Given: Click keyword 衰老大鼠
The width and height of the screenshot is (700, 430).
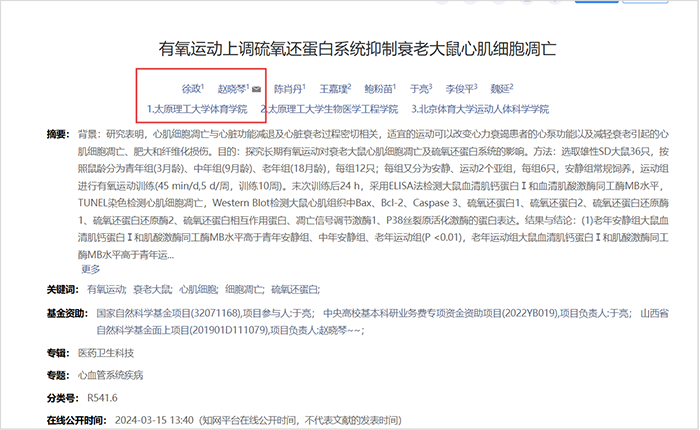Looking at the screenshot, I should pyautogui.click(x=153, y=289).
